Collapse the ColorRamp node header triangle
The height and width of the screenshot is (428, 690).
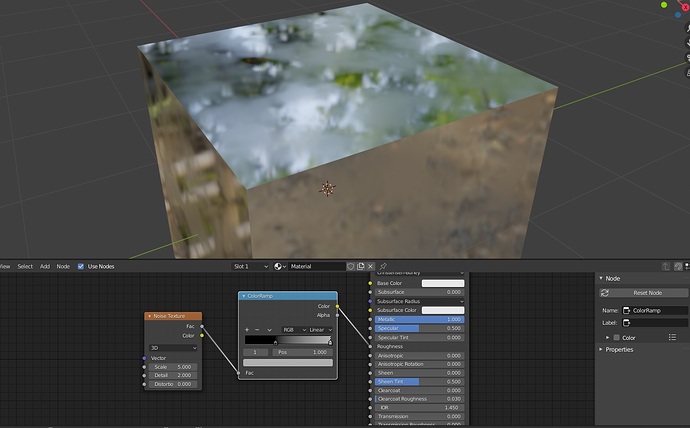click(243, 296)
